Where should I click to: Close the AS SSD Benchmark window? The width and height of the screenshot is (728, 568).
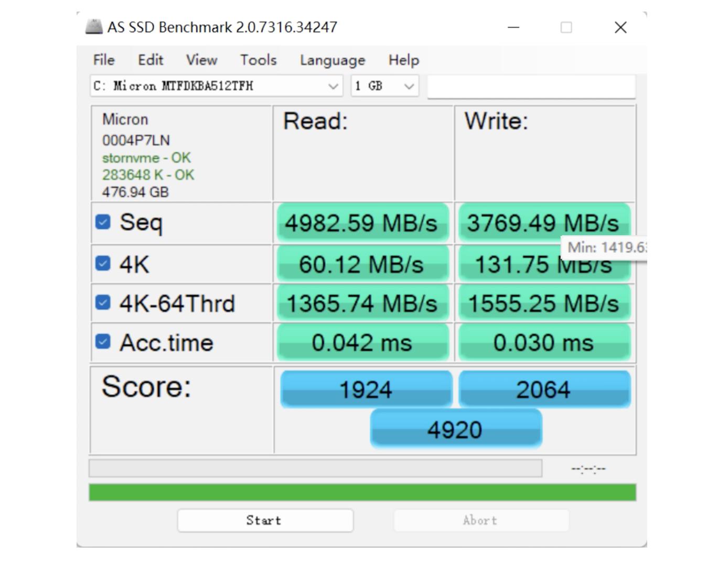(620, 27)
